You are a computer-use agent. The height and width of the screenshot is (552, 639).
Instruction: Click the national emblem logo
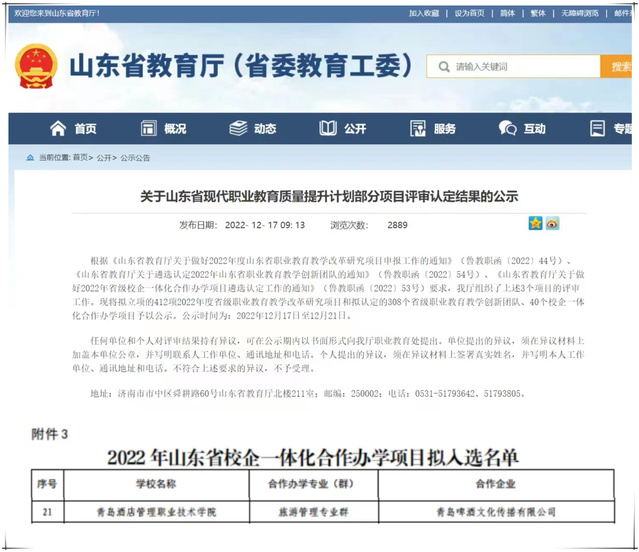[x=36, y=67]
